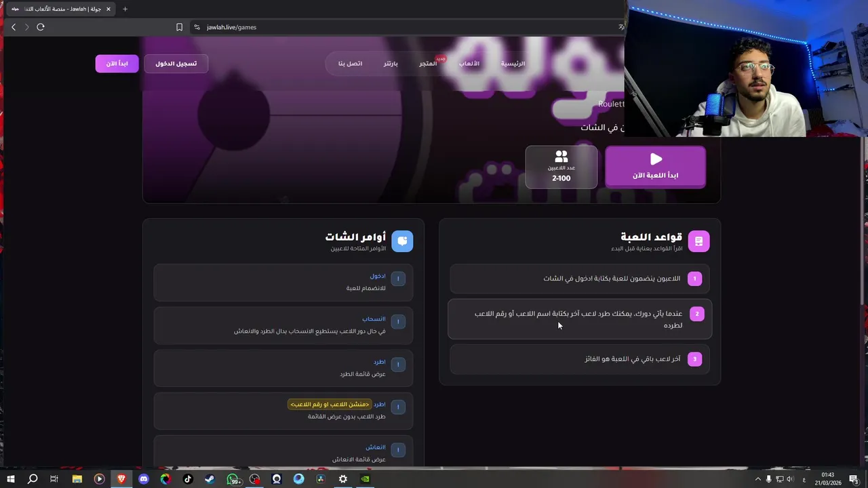Open a new browser tab

(125, 9)
